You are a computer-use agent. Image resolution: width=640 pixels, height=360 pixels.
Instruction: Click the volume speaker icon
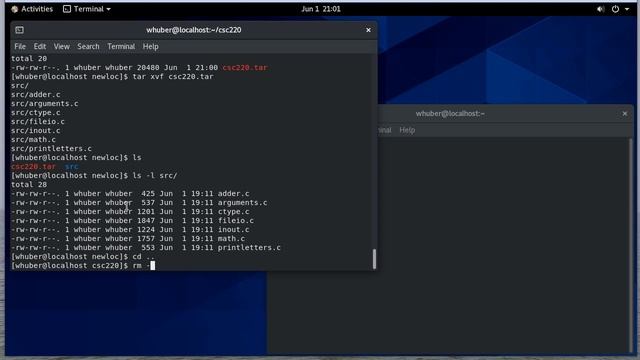coord(600,9)
